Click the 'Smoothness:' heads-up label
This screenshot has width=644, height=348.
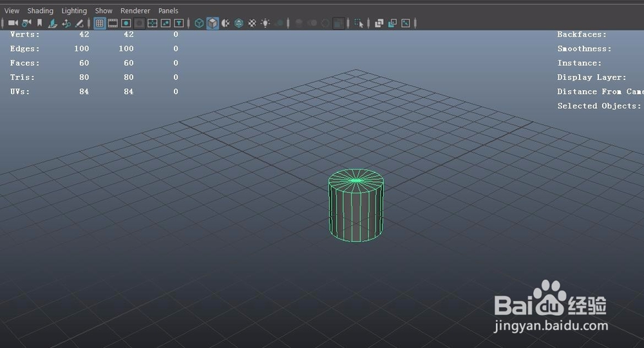585,48
